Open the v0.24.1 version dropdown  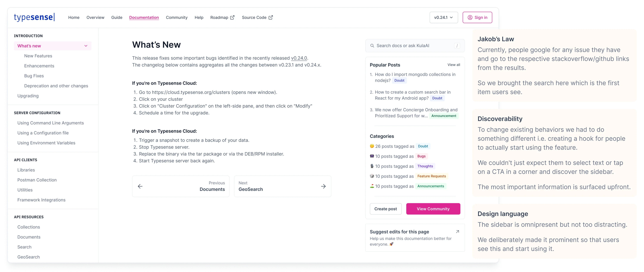[x=443, y=17]
